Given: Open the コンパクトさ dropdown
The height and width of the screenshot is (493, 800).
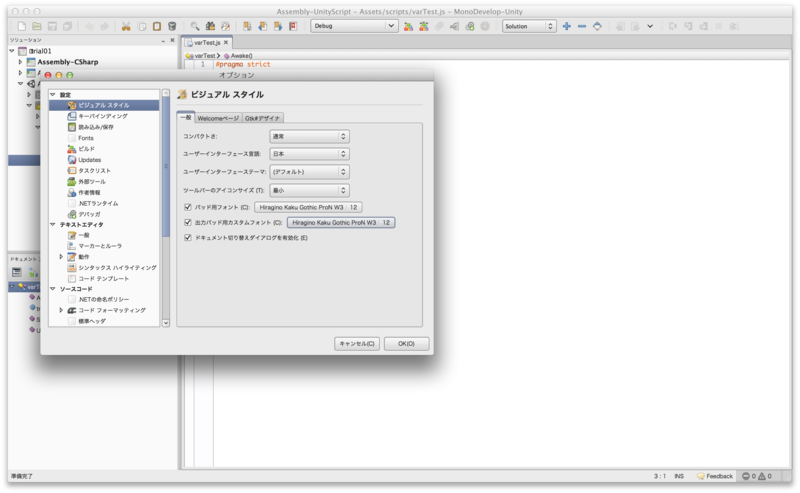Looking at the screenshot, I should point(309,136).
